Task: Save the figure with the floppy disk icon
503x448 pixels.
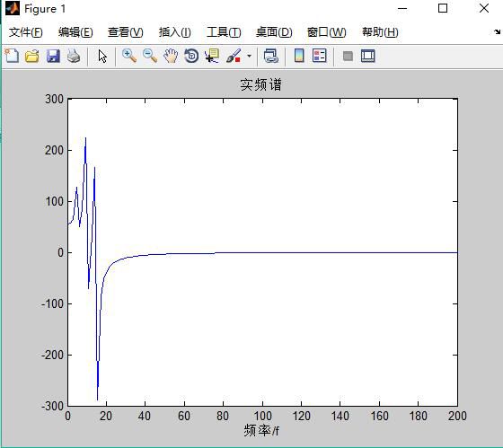Action: point(53,57)
